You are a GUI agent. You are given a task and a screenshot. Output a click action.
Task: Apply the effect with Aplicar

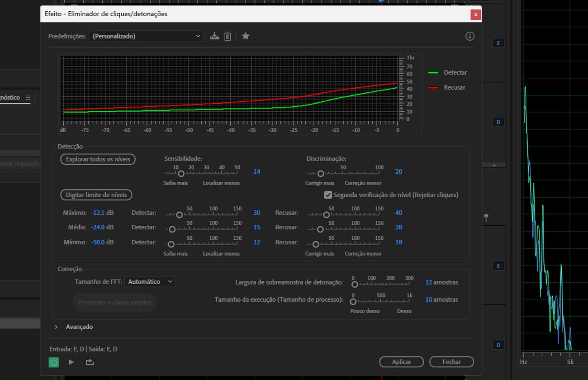pyautogui.click(x=402, y=362)
